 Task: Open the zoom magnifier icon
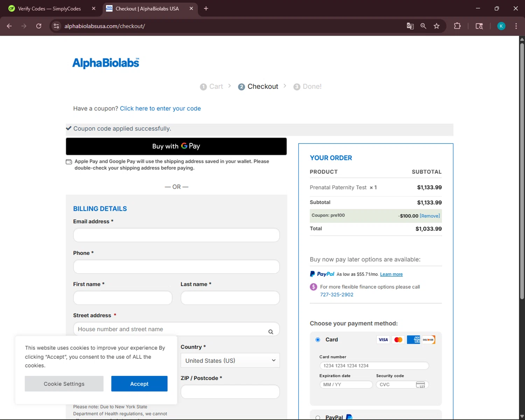click(423, 26)
